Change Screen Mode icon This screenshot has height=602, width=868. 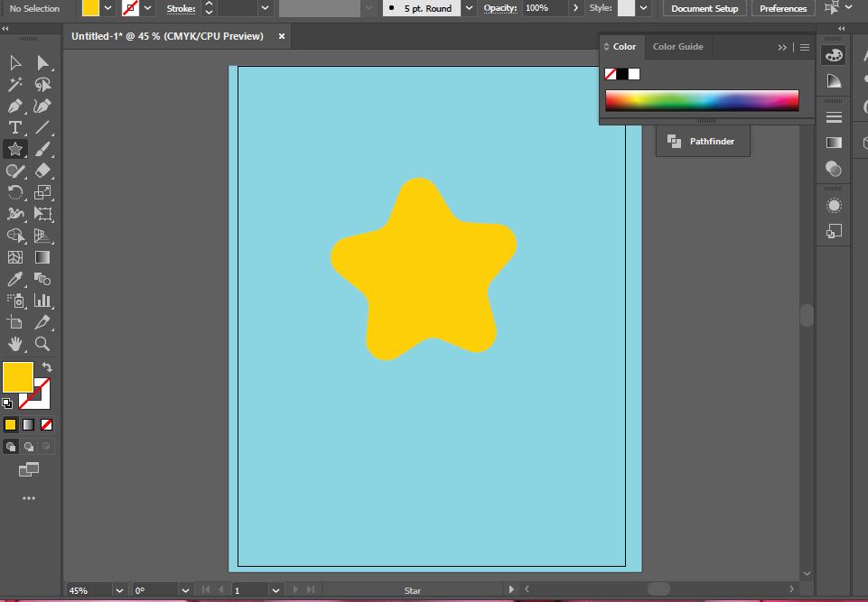(x=29, y=469)
